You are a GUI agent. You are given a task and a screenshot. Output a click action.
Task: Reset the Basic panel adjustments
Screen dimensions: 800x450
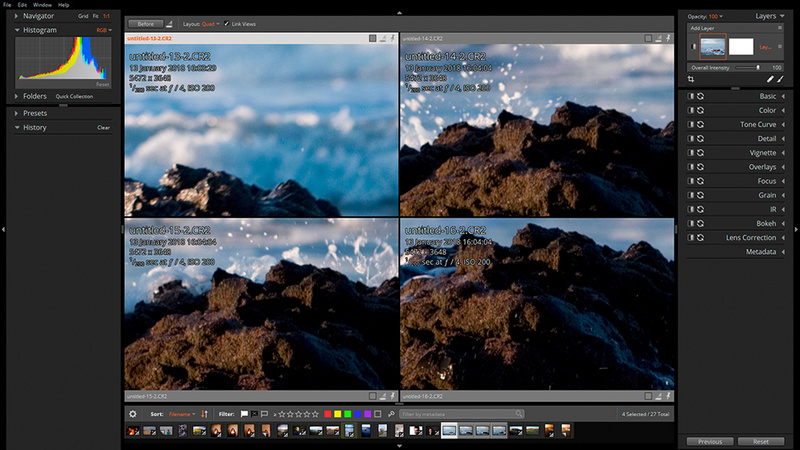pos(701,96)
